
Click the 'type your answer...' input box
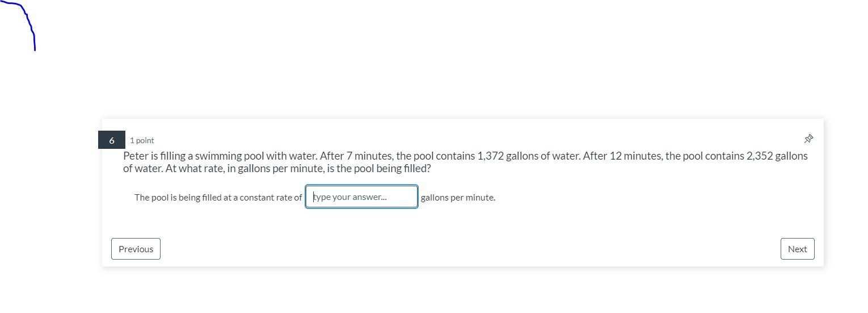[x=361, y=197]
